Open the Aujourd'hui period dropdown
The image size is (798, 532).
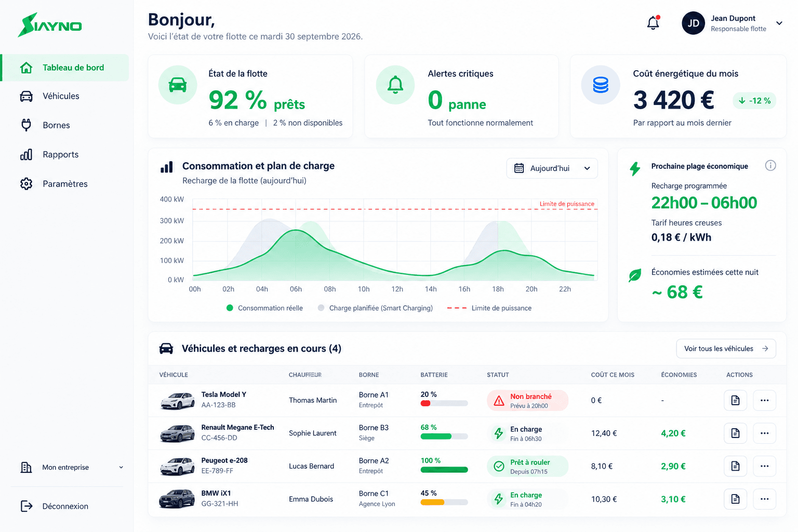point(552,168)
